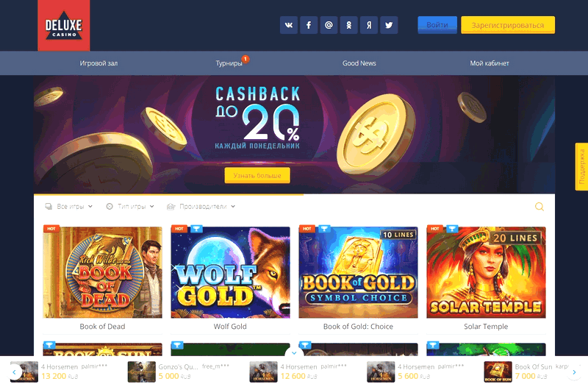Click the Зарегистрироваться button
Viewport: 588px width, 387px height.
508,25
